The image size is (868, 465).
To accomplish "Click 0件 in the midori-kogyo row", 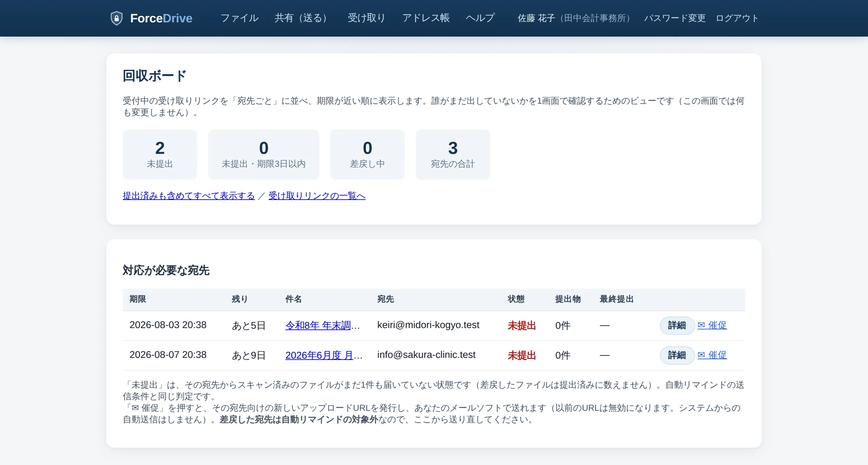I will [x=563, y=326].
